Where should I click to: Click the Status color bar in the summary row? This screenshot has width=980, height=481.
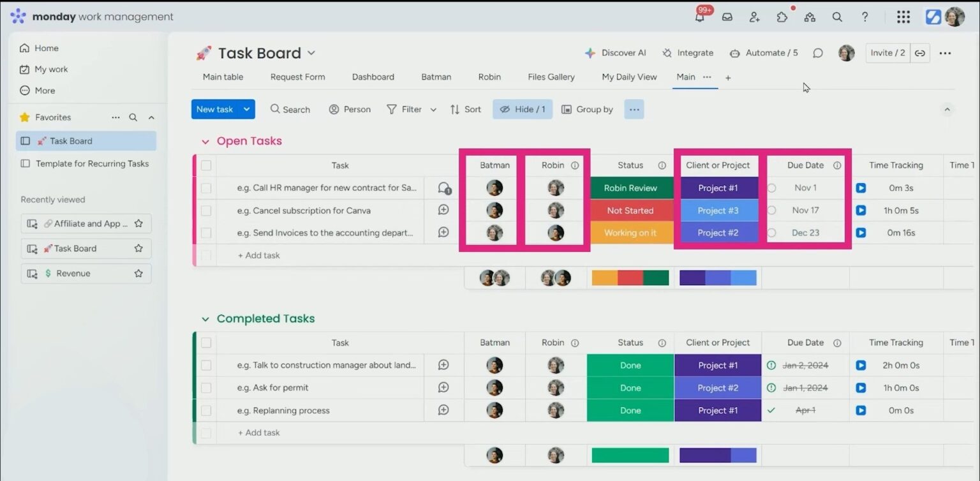630,277
